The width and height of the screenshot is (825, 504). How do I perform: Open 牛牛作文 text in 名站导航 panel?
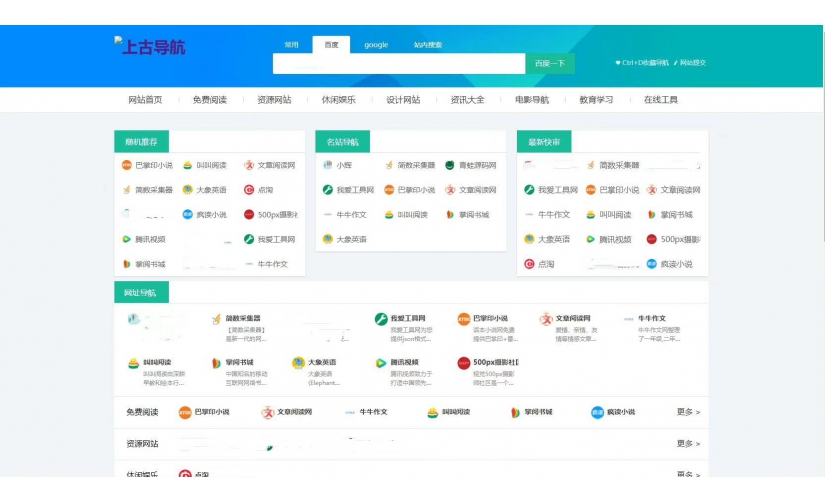(351, 215)
